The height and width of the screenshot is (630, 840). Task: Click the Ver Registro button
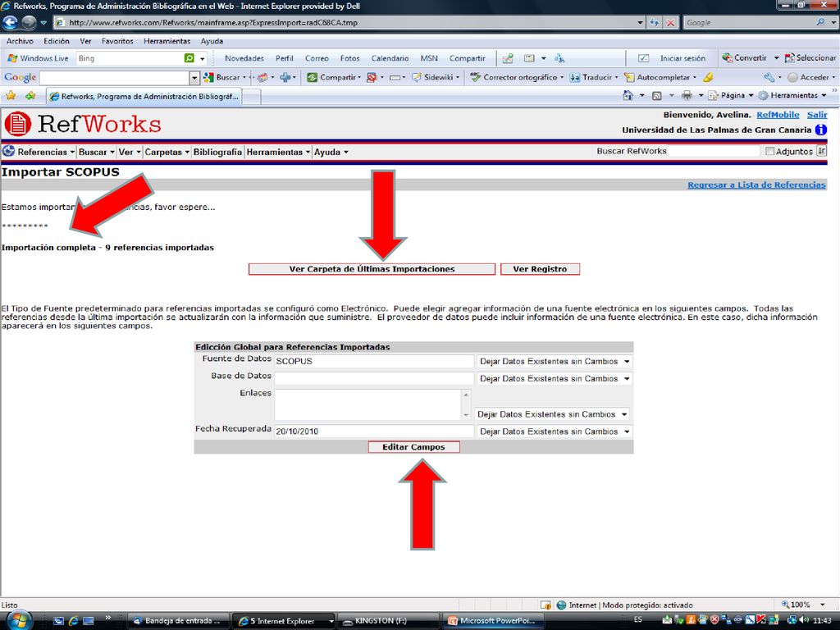[540, 269]
